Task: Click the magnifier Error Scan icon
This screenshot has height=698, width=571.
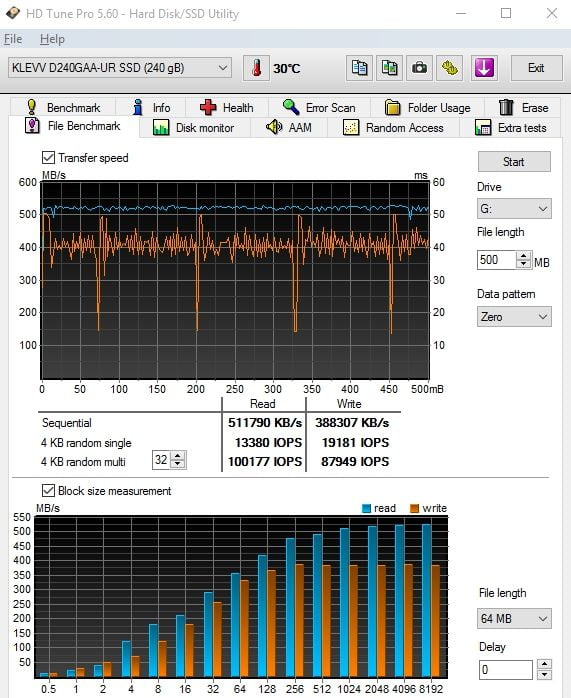Action: coord(291,107)
